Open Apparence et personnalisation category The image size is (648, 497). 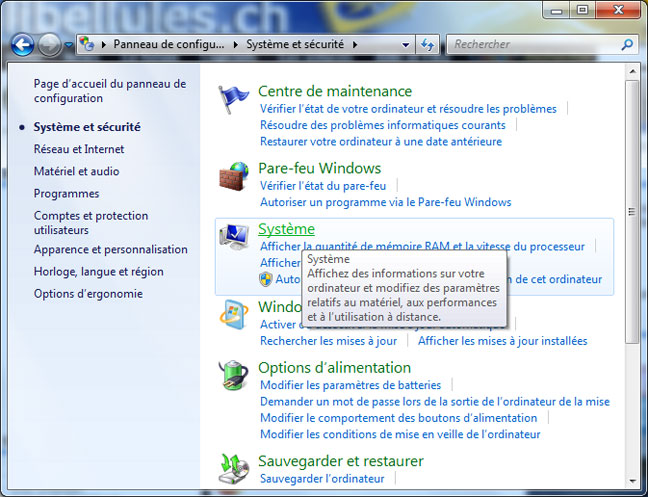110,250
